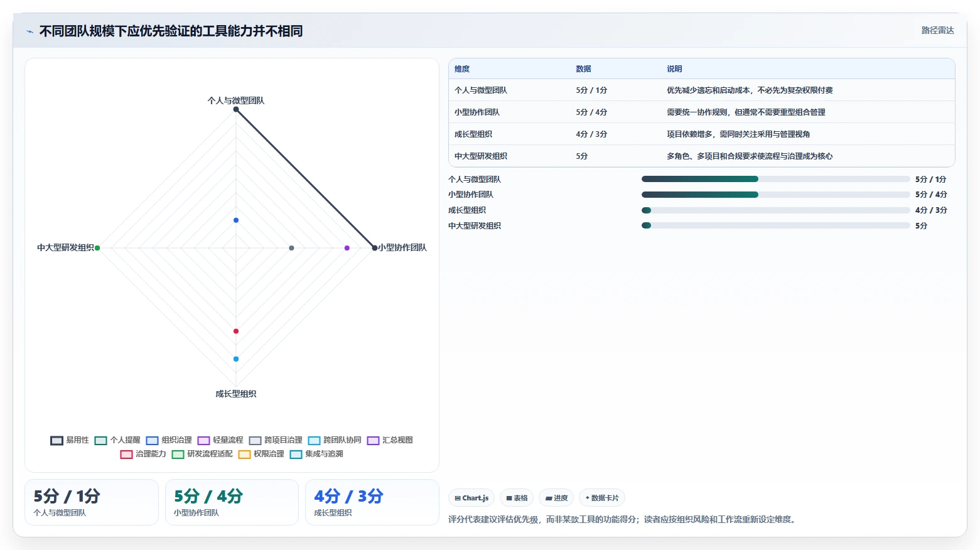Click the 小型协作团队 progress bar
Viewport: 980px width, 550px height.
point(775,195)
